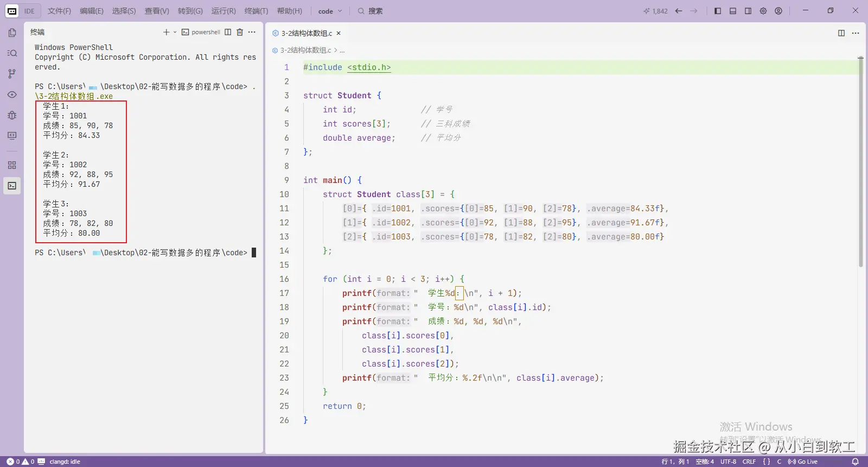Toggle secondary side bar layout
This screenshot has height=467, width=868.
[x=748, y=11]
